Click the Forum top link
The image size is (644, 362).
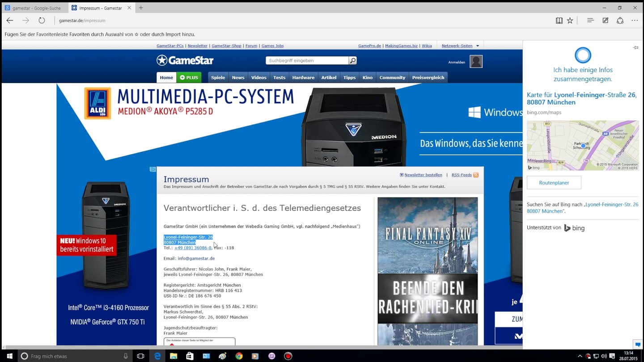pos(251,46)
